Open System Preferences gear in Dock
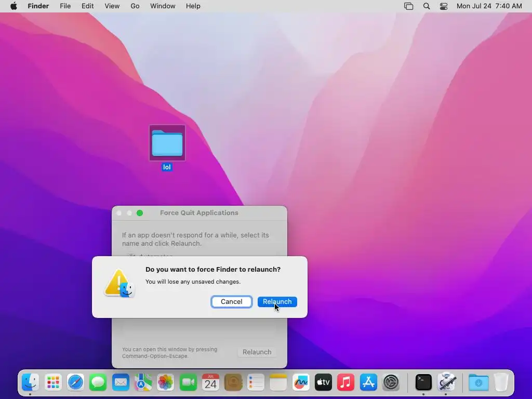Screen dimensions: 532x399 tap(391, 382)
